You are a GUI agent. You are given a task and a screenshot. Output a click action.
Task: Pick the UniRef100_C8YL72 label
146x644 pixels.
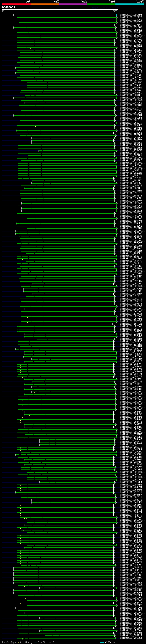(x=131, y=376)
